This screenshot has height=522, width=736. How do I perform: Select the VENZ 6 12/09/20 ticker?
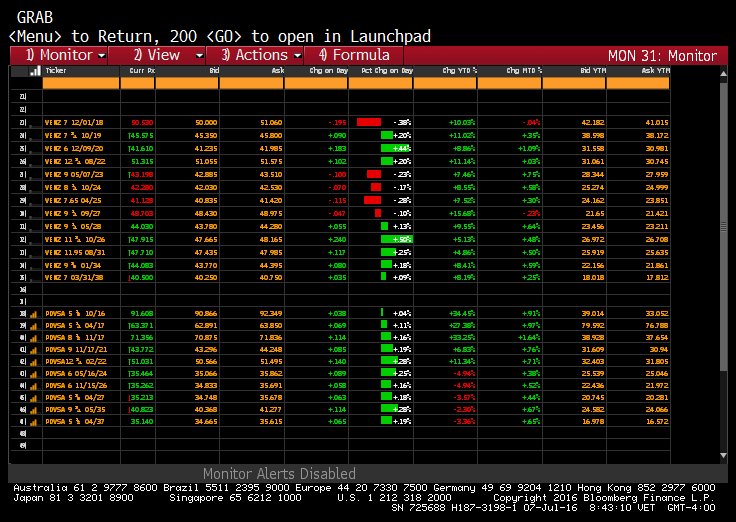click(74, 149)
